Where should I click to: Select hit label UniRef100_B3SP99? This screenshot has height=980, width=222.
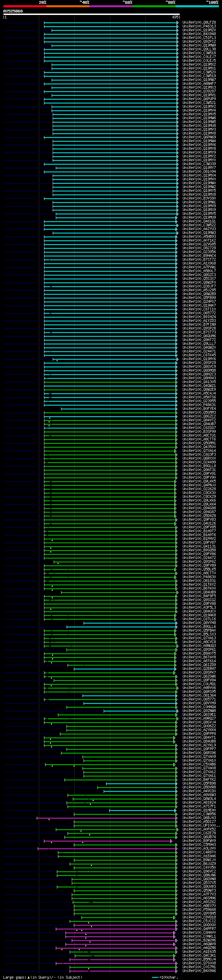(199, 431)
